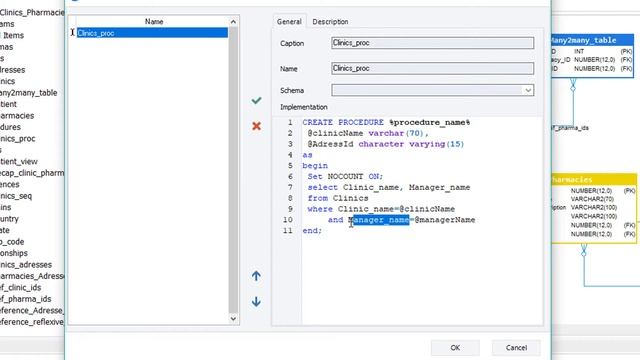The width and height of the screenshot is (640, 360).
Task: Focus the Name input field
Action: pos(432,68)
